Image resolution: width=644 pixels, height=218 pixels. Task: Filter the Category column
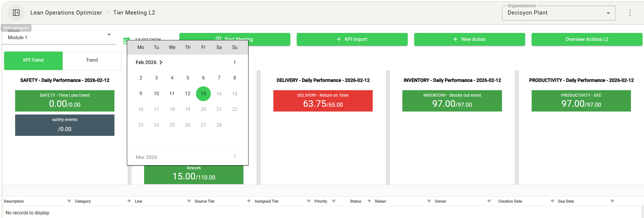(x=129, y=201)
